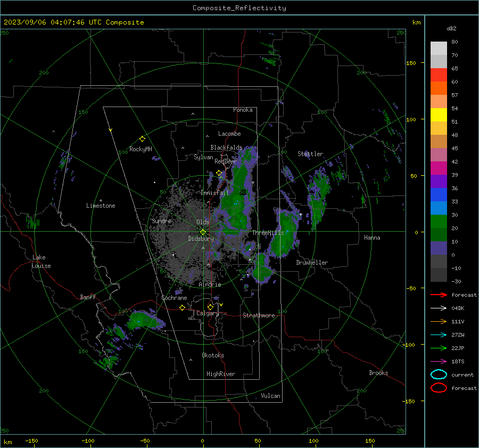Click the white 04DK arrow icon
The image size is (479, 448).
pyautogui.click(x=439, y=308)
